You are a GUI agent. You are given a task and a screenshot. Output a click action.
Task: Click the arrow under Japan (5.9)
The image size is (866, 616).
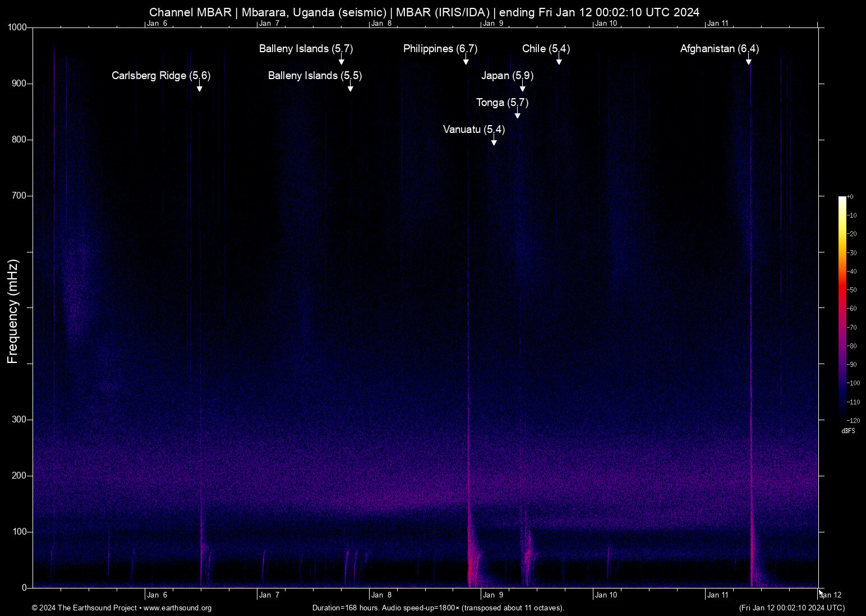pos(522,86)
